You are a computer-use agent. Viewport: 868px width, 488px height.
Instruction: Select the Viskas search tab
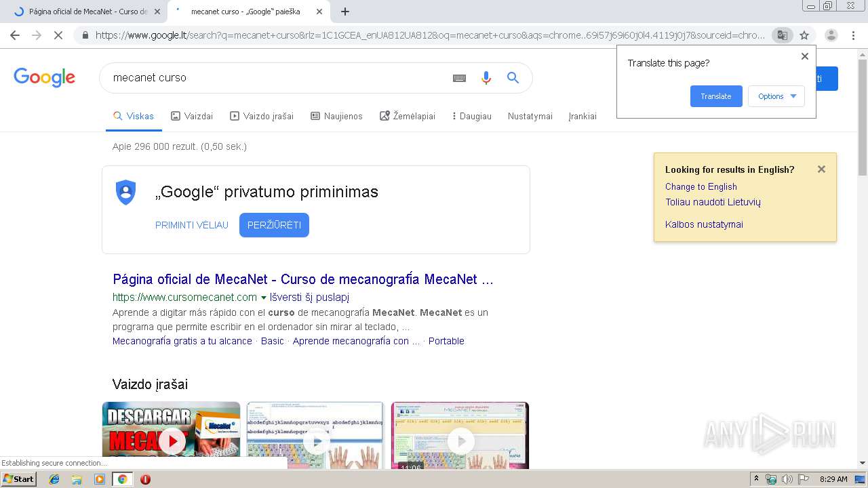pyautogui.click(x=134, y=116)
